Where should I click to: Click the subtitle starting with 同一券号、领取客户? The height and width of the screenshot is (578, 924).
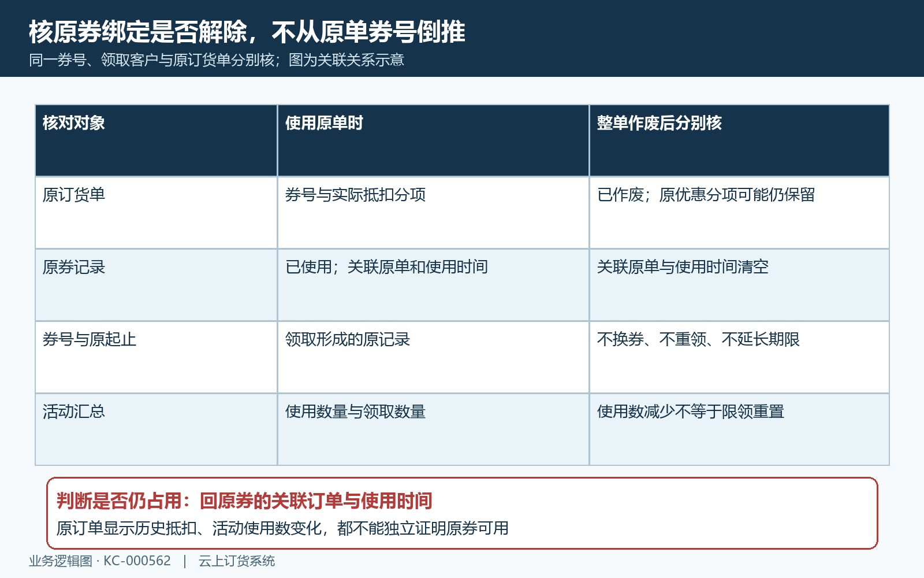tap(217, 60)
